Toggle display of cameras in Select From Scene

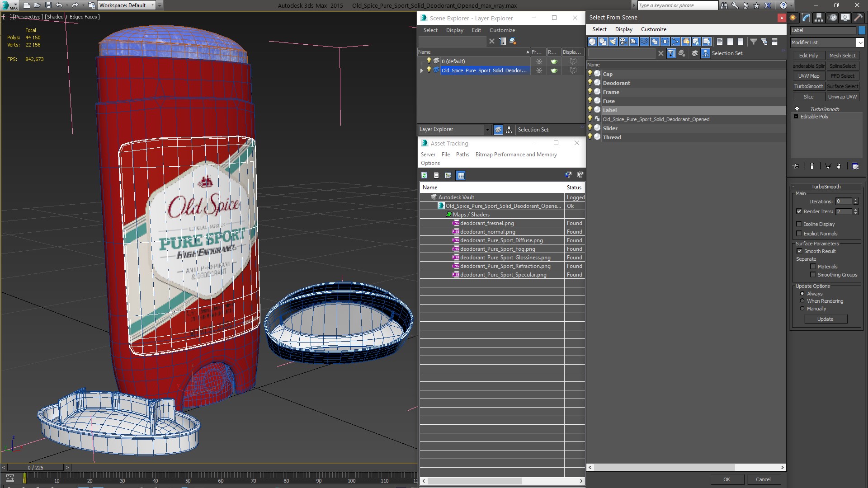pyautogui.click(x=623, y=42)
